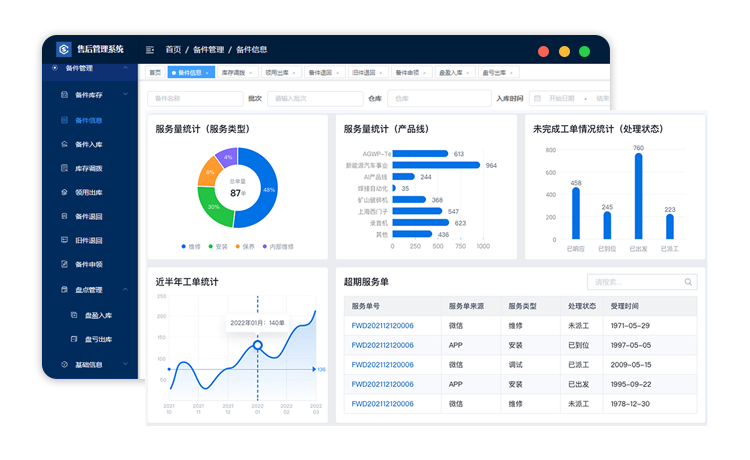Image resolution: width=750 pixels, height=460 pixels.
Task: Click 备件管理 in the breadcrumb
Action: tap(209, 50)
